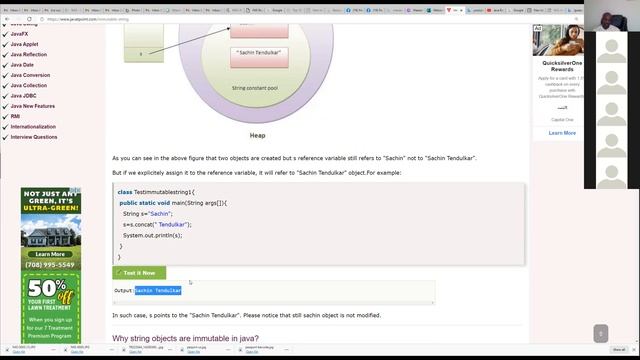
Task: Open options menu of first downloaded file
Action: (x=53, y=350)
